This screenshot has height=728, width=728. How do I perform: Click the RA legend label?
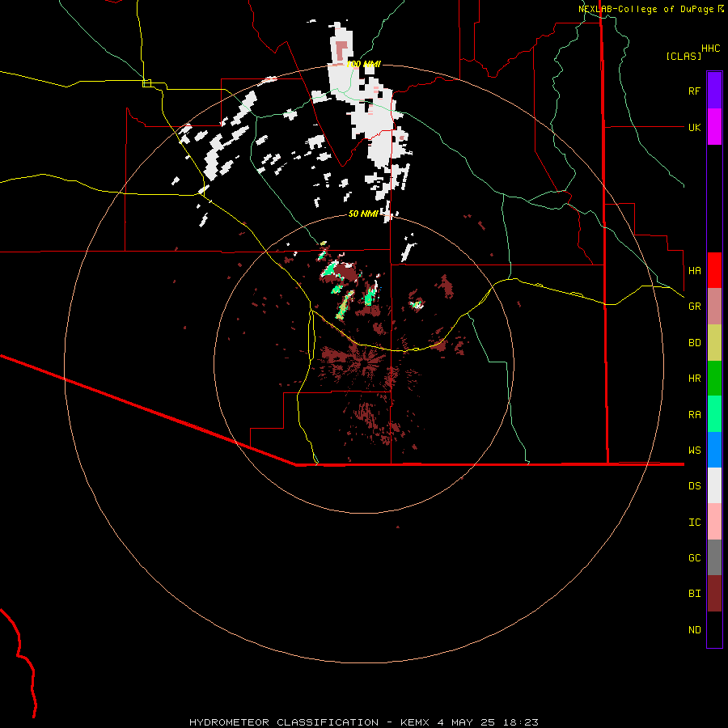(x=694, y=414)
